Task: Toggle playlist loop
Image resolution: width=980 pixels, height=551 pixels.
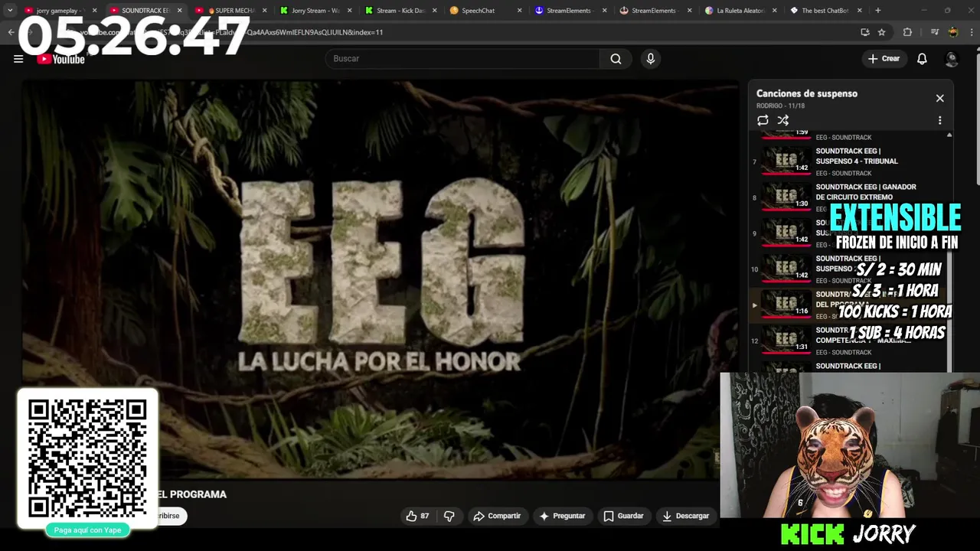Action: click(x=763, y=120)
